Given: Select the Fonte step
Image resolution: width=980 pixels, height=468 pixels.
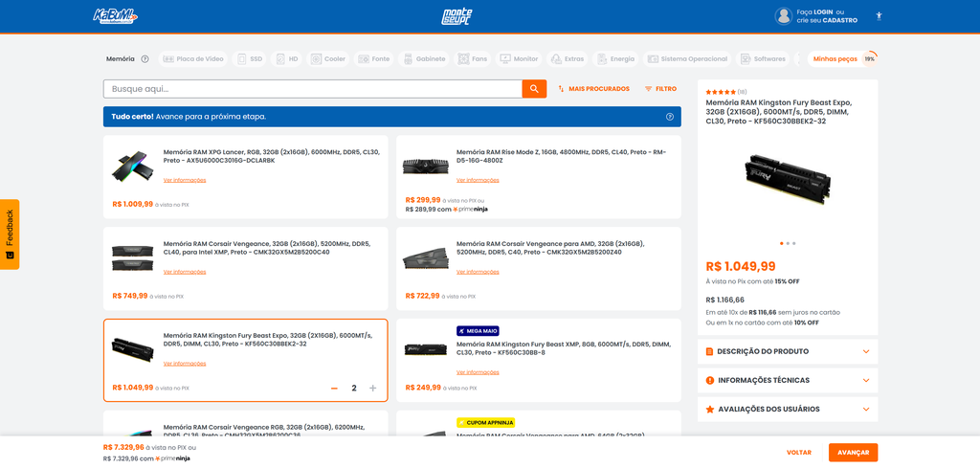Looking at the screenshot, I should pos(374,58).
